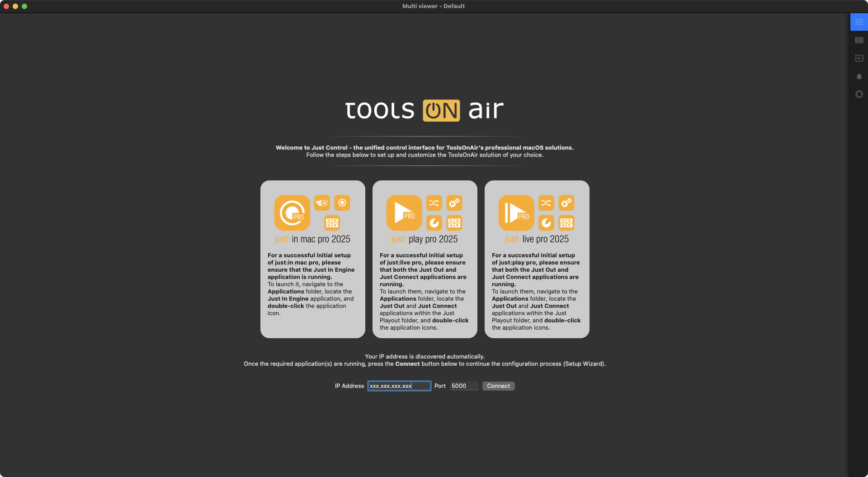Click the shuffle icon in the just:live card
Image resolution: width=868 pixels, height=477 pixels.
click(x=546, y=203)
